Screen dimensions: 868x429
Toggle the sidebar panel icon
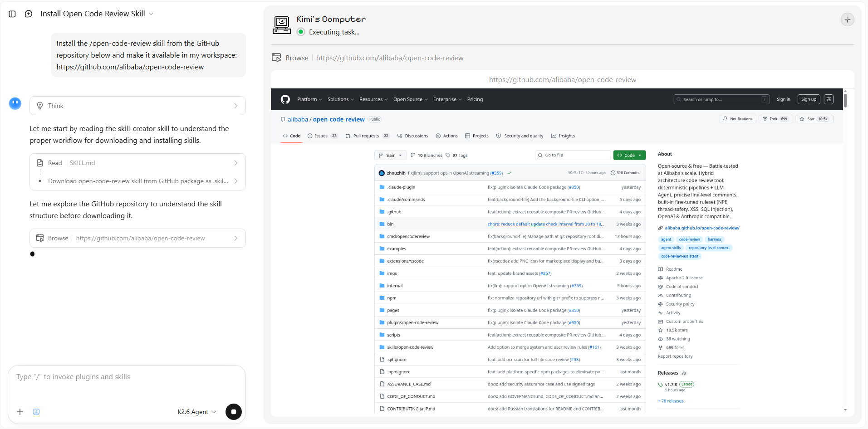tap(12, 14)
